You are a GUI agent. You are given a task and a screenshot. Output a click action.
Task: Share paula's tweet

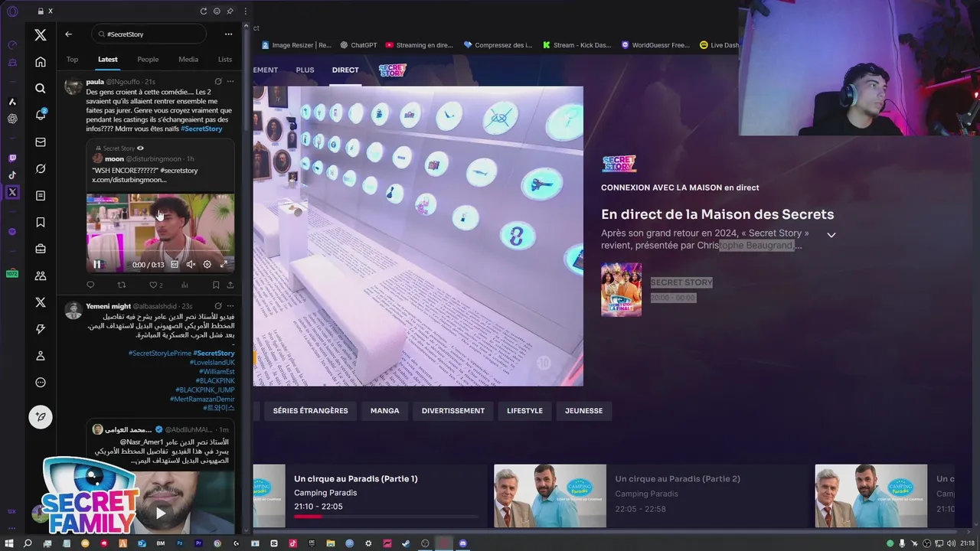pyautogui.click(x=230, y=285)
